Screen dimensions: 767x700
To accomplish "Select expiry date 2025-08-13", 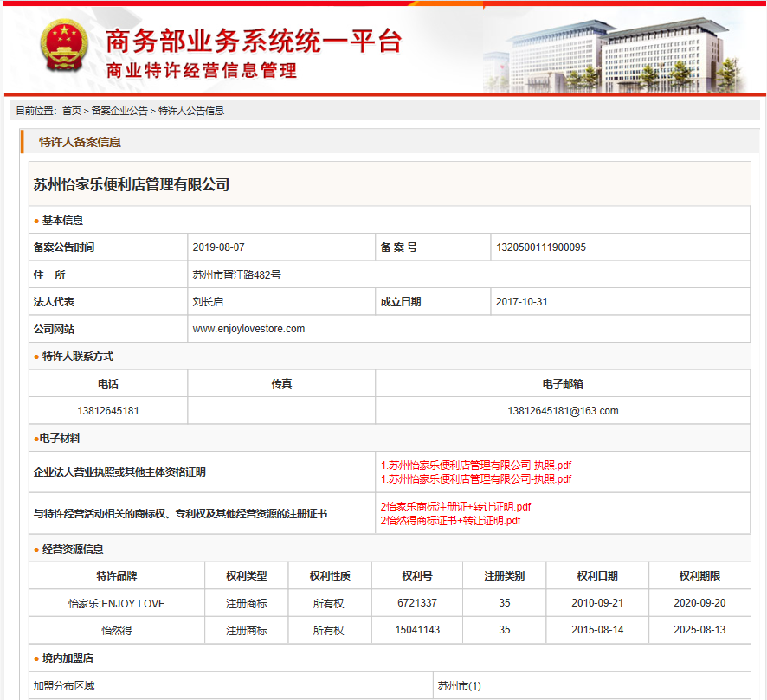I will point(699,630).
